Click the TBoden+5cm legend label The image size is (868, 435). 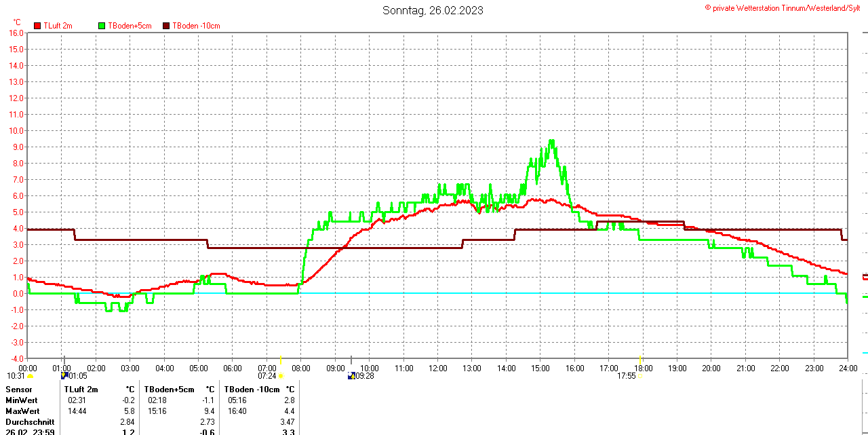(130, 26)
